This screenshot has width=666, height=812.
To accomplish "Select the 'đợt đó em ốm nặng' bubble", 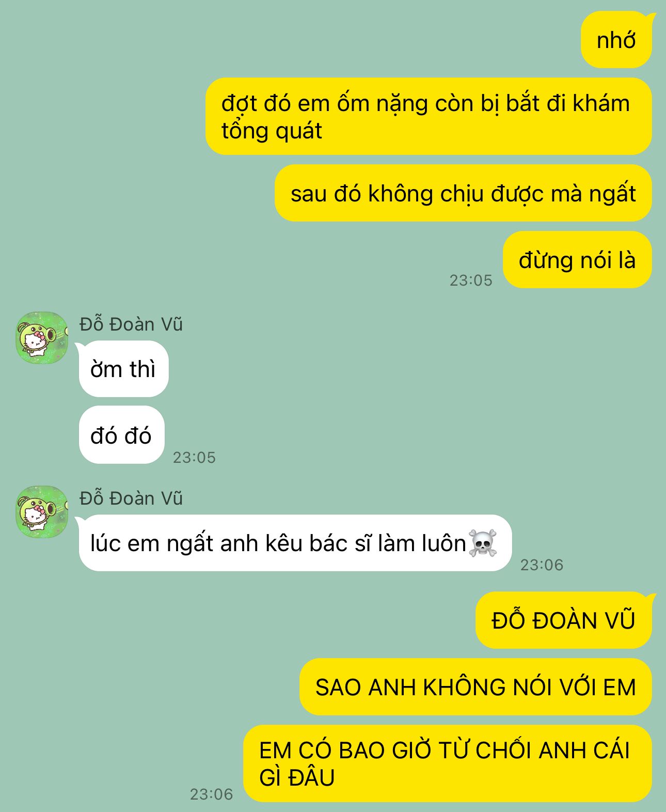I will (x=429, y=116).
